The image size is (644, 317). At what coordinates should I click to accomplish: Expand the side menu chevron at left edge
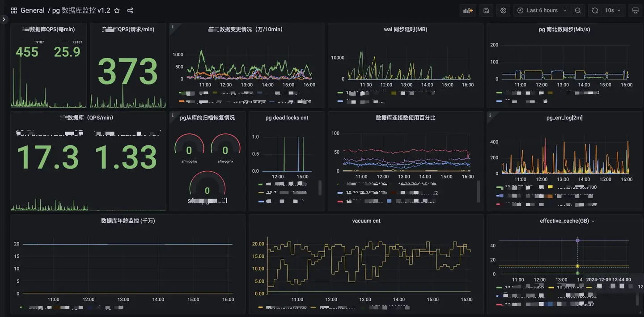(4, 19)
